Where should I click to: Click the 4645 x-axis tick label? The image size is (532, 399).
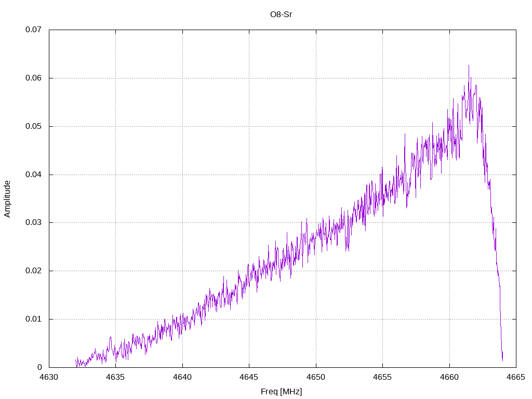pyautogui.click(x=249, y=377)
